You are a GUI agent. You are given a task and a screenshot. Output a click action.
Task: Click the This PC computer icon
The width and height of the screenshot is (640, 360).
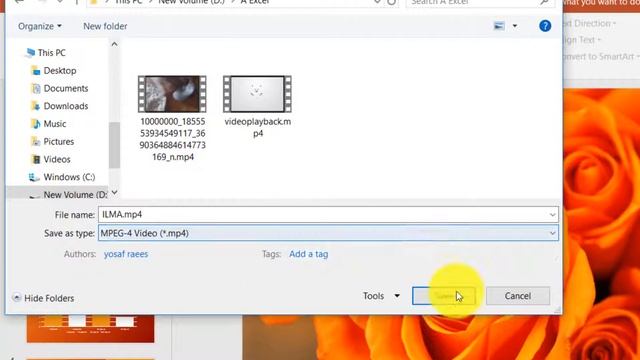[30, 53]
